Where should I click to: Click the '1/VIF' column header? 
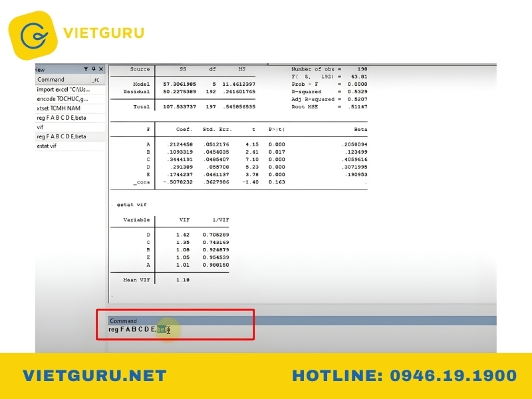point(221,220)
